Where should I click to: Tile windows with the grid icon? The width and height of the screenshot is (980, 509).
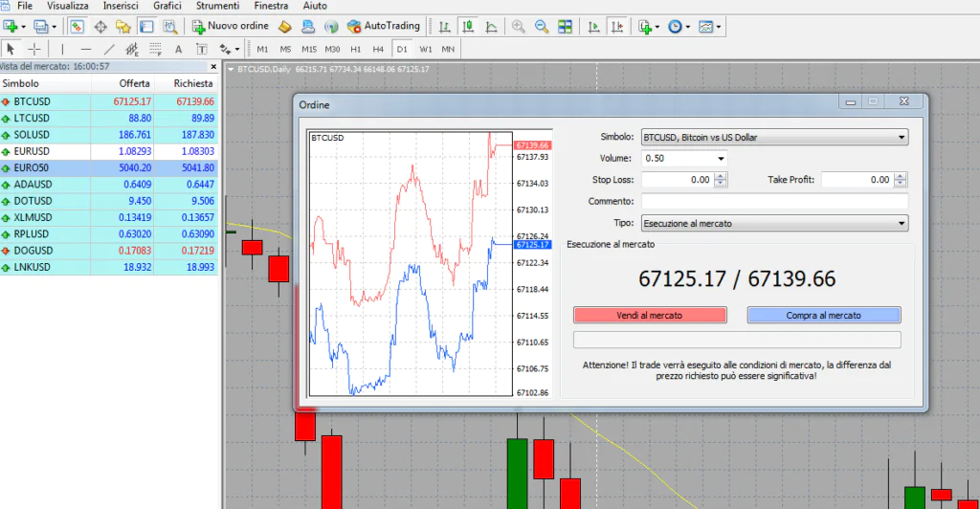tap(565, 26)
